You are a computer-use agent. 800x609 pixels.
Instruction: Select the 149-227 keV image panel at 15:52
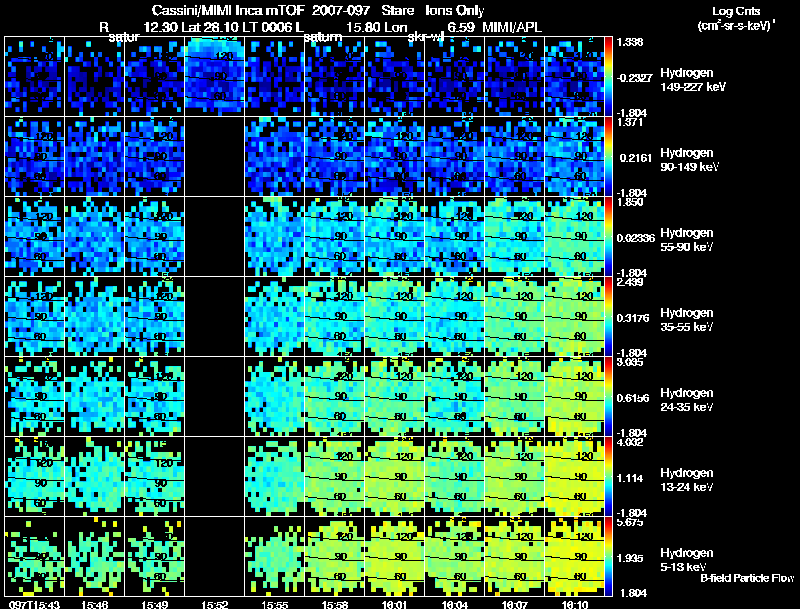215,77
